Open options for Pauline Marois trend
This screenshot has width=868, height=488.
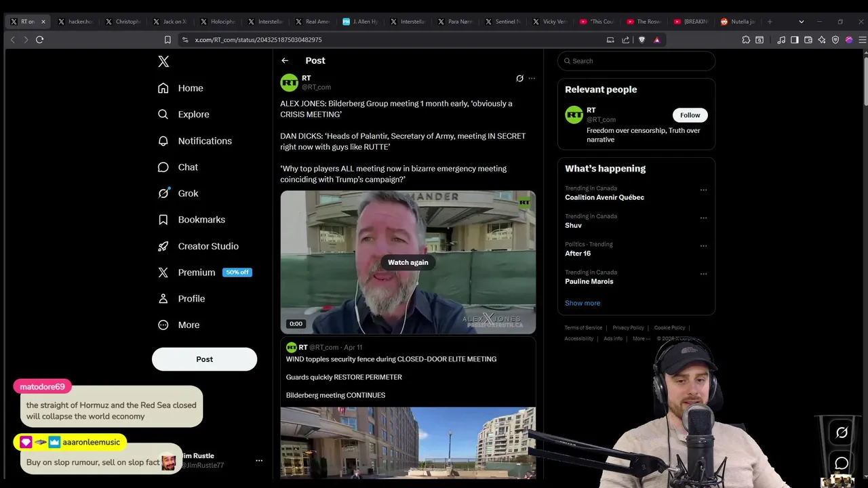coord(703,274)
